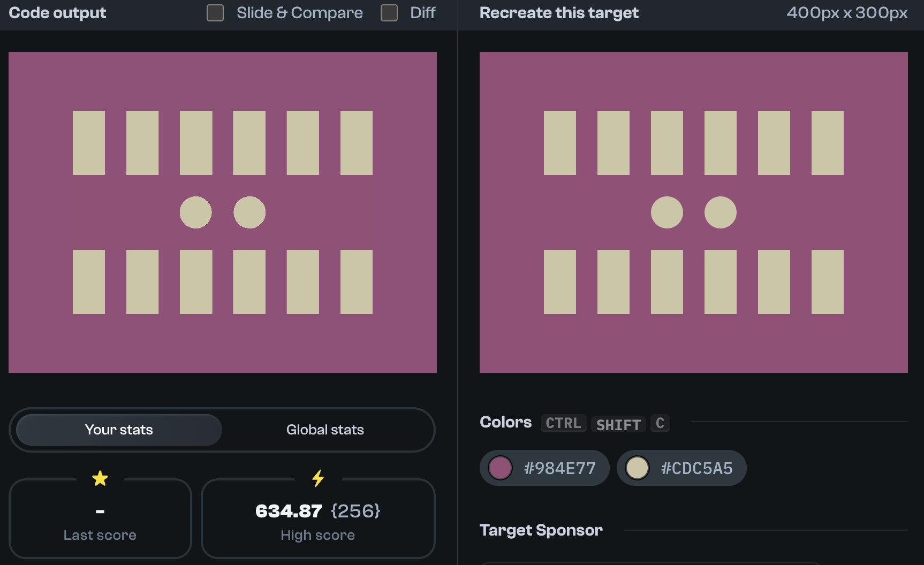This screenshot has height=565, width=924.
Task: Enable the Slide & Compare checkbox
Action: click(x=215, y=12)
